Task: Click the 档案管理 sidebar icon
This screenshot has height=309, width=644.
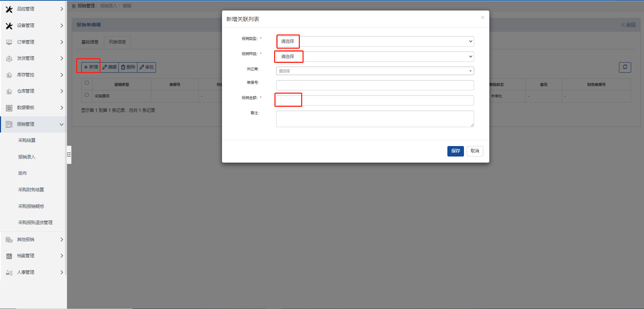Action: pos(9,256)
